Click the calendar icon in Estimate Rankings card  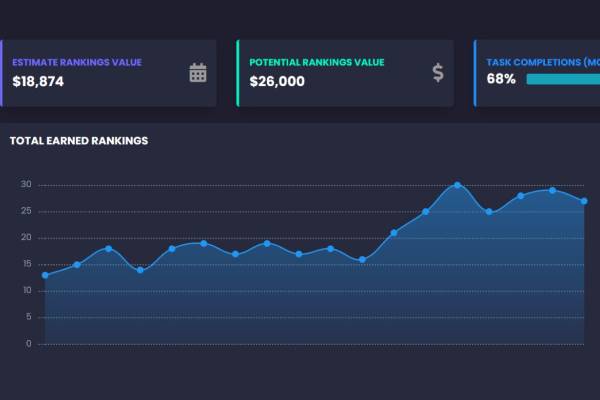pyautogui.click(x=198, y=72)
